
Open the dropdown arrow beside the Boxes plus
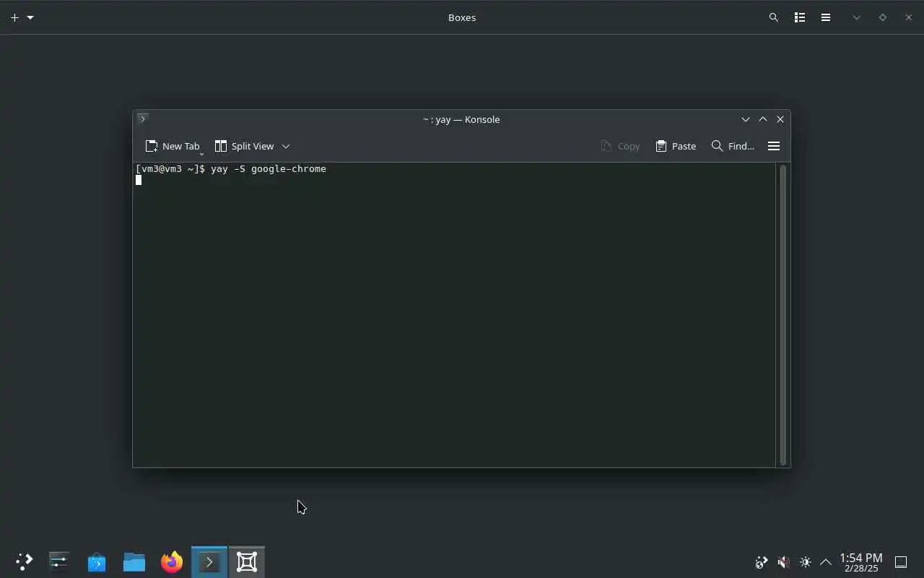coord(30,17)
